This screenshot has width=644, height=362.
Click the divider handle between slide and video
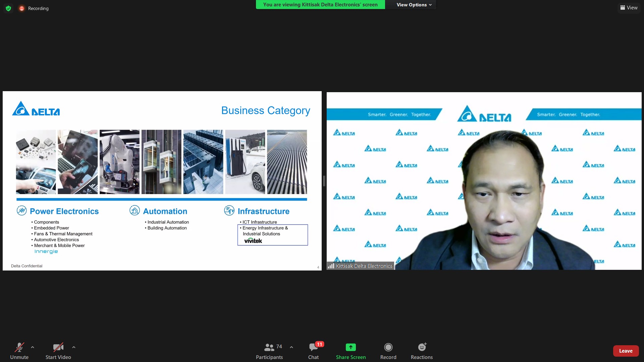pyautogui.click(x=324, y=181)
